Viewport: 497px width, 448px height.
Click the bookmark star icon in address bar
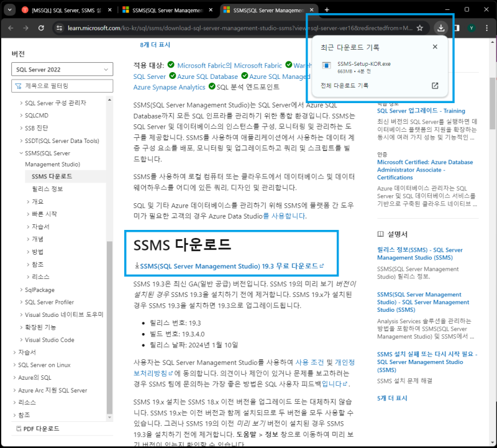click(x=419, y=27)
